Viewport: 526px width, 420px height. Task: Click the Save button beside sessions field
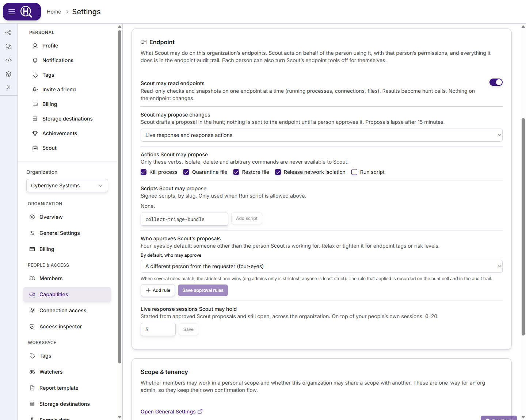188,329
